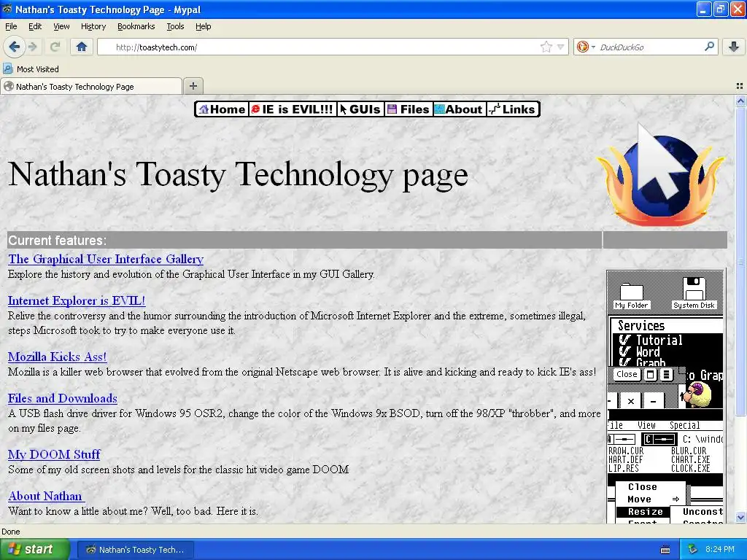Click the Files button in page nav bar
Viewport: 747px width, 560px height.
pos(409,109)
